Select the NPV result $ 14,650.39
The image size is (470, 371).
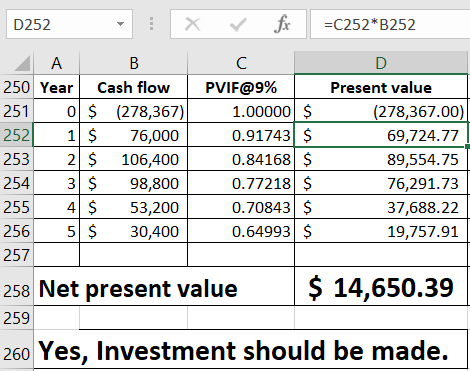tap(381, 286)
